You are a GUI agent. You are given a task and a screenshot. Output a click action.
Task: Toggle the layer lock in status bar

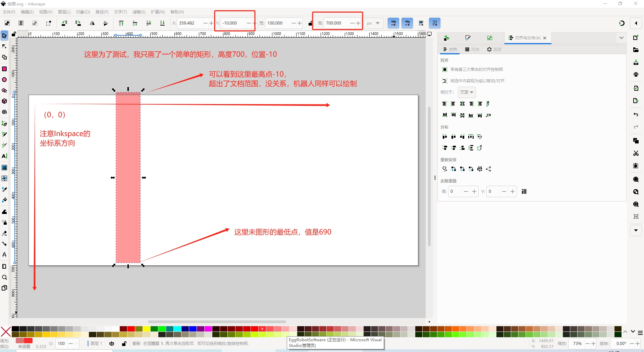coord(124,344)
